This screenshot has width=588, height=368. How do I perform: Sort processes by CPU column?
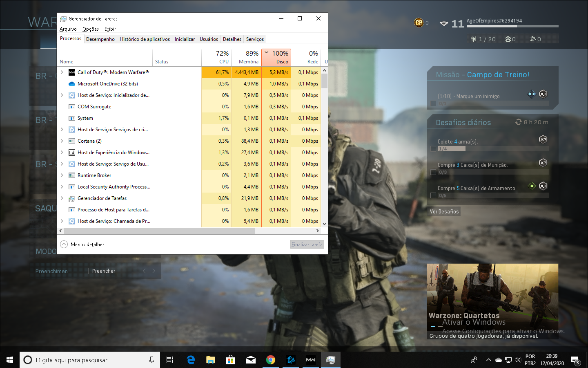pyautogui.click(x=216, y=58)
